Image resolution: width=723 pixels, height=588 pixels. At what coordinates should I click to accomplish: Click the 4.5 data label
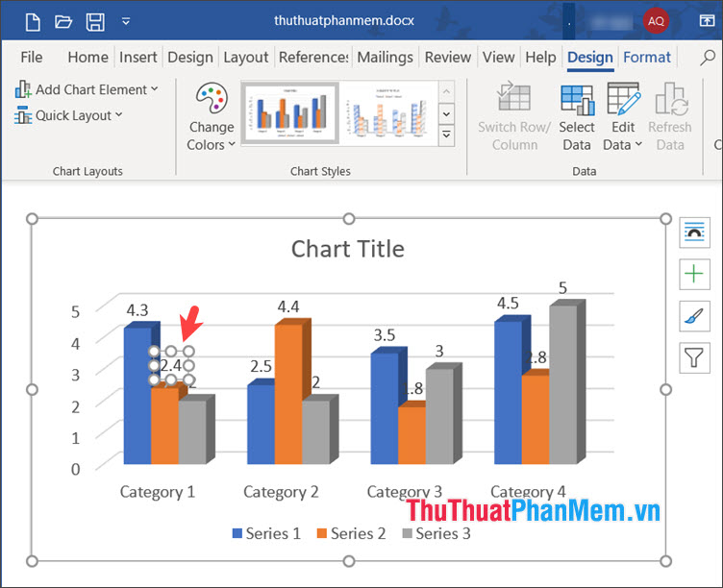(x=508, y=304)
